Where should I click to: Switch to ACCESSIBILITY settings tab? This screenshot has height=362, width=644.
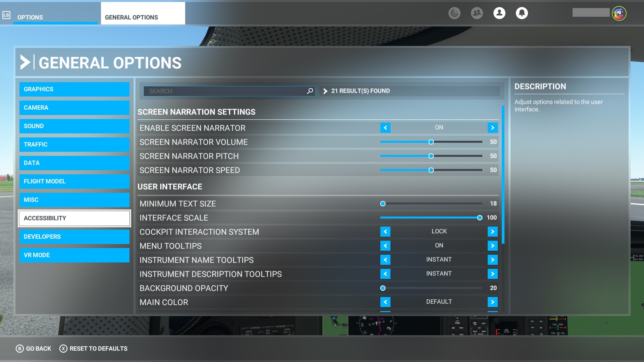pos(74,218)
